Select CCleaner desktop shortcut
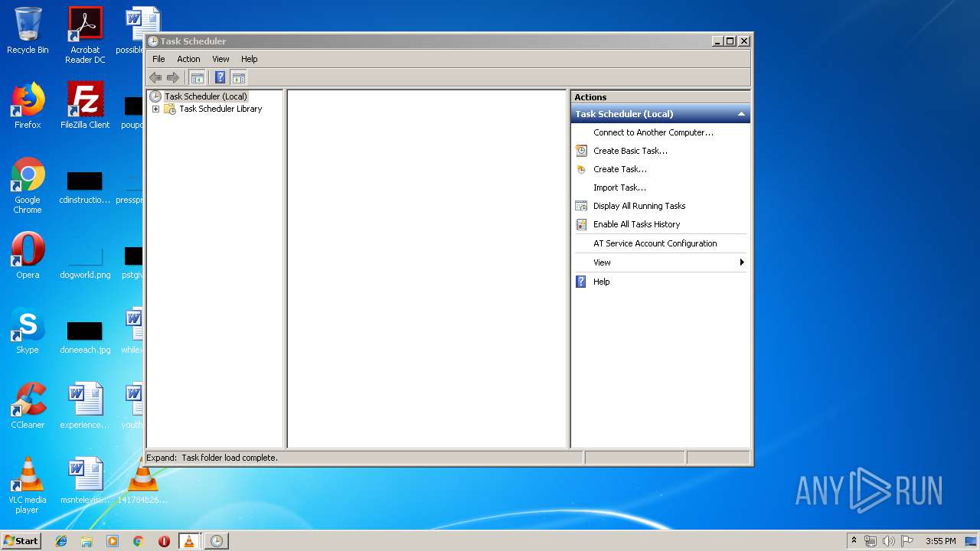Screen dimensions: 980x551 pos(28,406)
